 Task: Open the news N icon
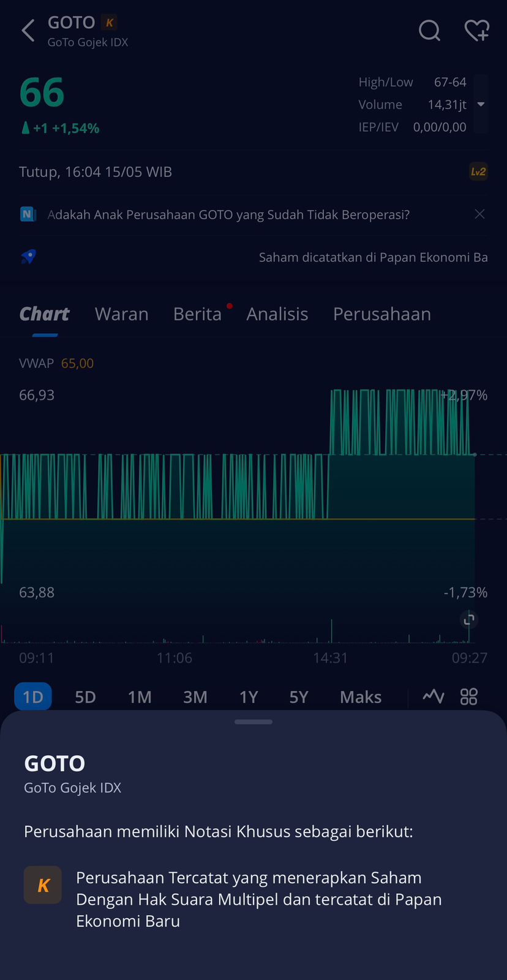tap(28, 214)
